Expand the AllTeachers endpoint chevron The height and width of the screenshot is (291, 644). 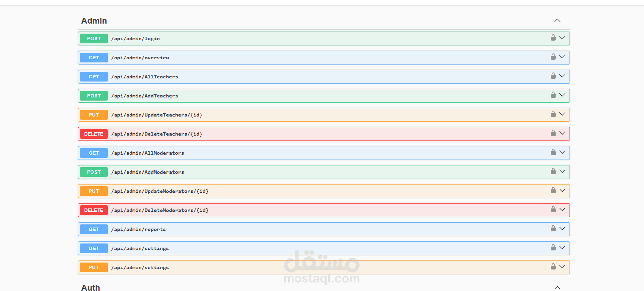pos(562,76)
